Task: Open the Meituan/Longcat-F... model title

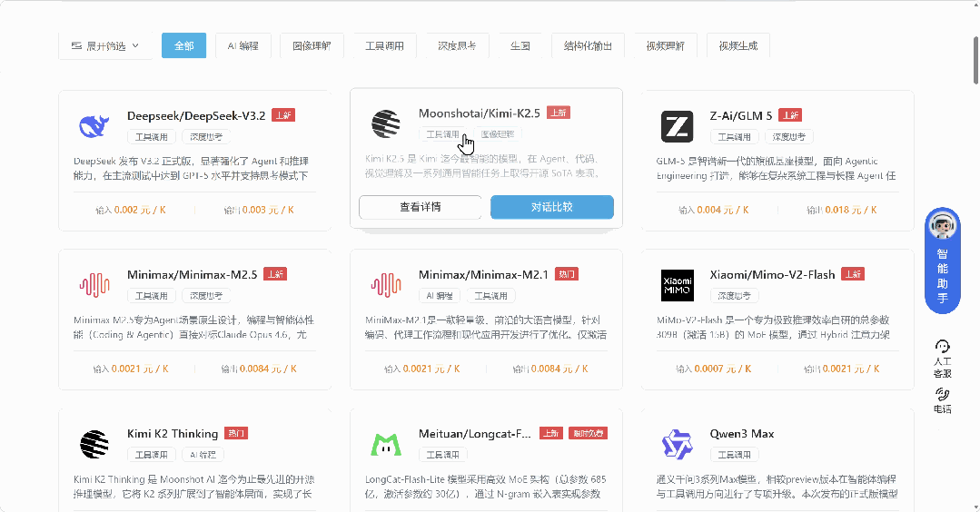Action: (x=475, y=433)
